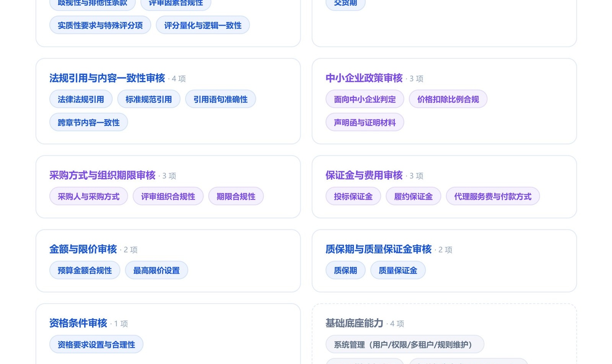
Task: Open the 采购方式与组织期限审核 heading
Action: point(102,175)
